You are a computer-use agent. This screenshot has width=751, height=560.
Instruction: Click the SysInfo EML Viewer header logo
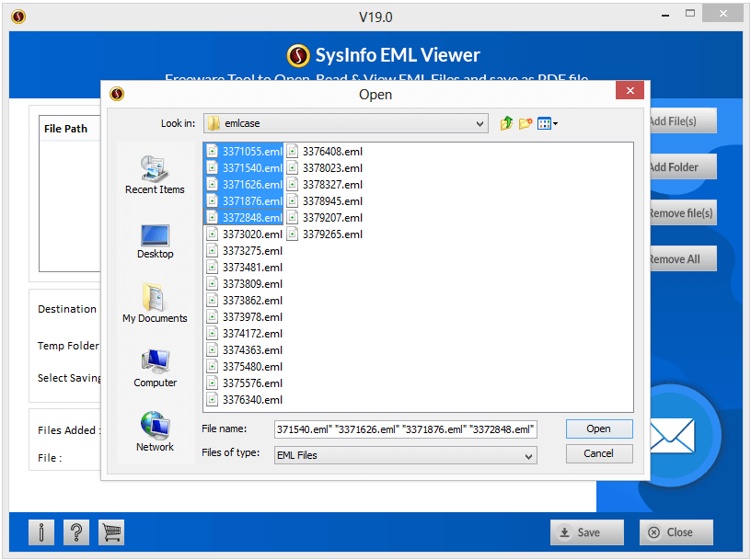298,55
